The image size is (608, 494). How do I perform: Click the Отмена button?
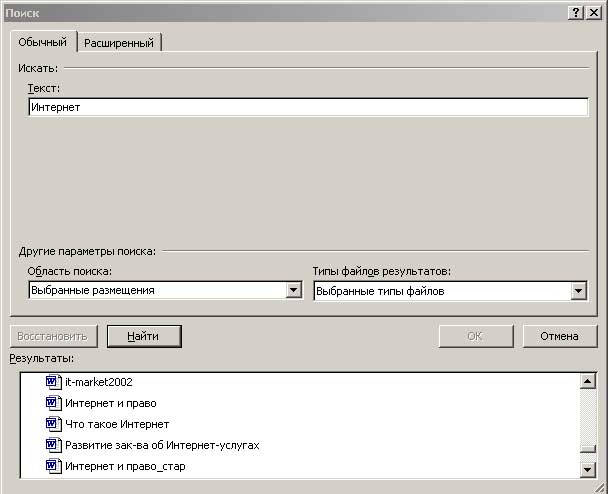(x=559, y=336)
